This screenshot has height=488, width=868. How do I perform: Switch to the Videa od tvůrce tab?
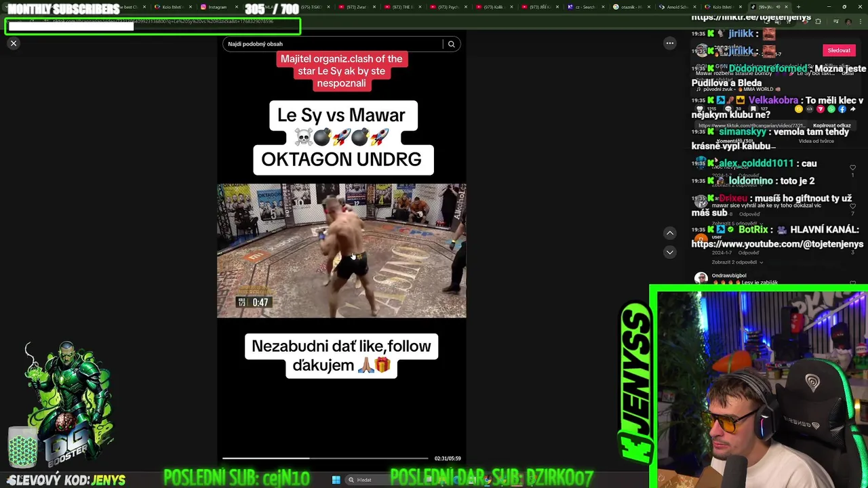click(816, 141)
